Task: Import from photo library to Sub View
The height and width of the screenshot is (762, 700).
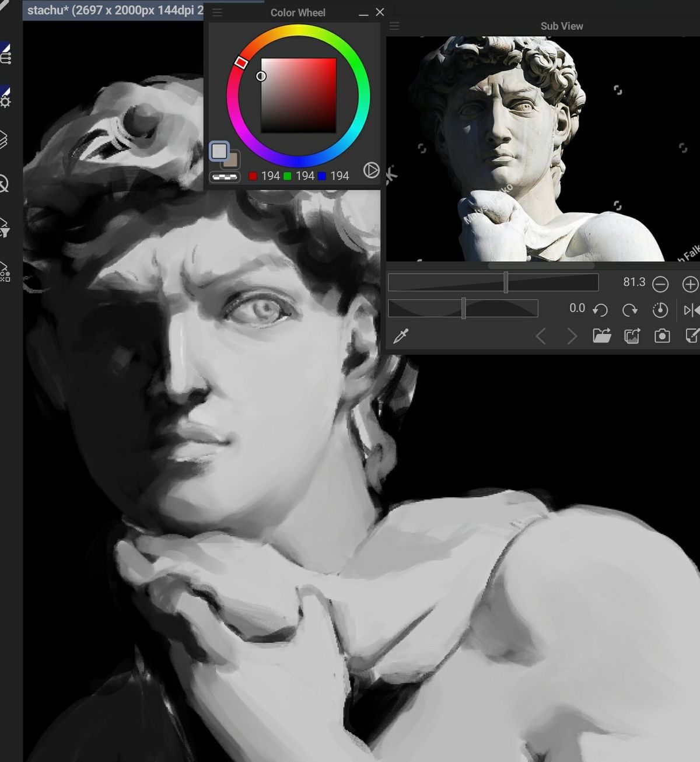Action: click(632, 335)
